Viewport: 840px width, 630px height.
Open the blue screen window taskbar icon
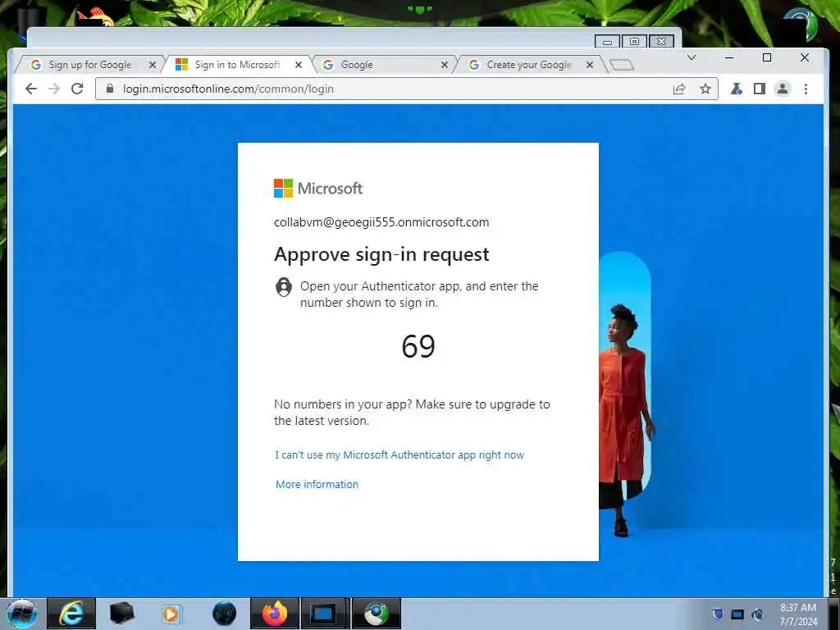325,614
